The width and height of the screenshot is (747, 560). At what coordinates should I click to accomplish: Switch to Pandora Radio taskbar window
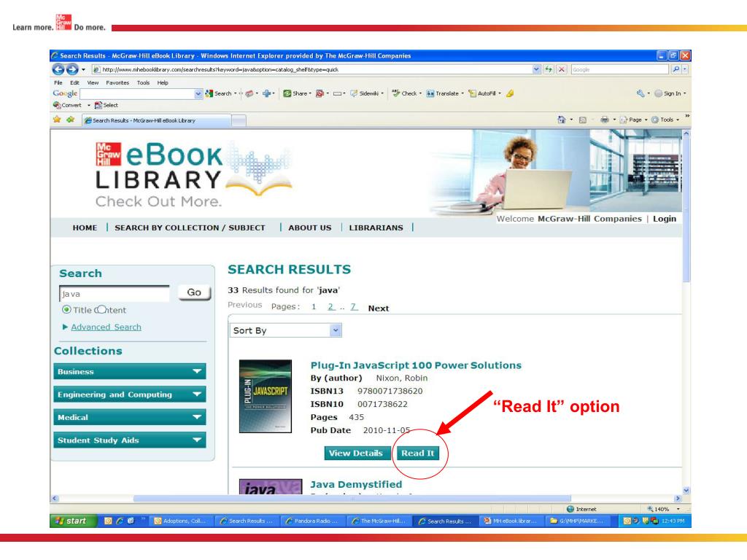click(x=312, y=521)
